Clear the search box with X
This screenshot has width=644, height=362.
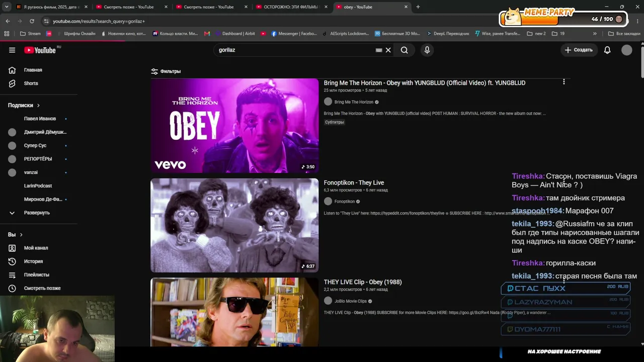[388, 50]
